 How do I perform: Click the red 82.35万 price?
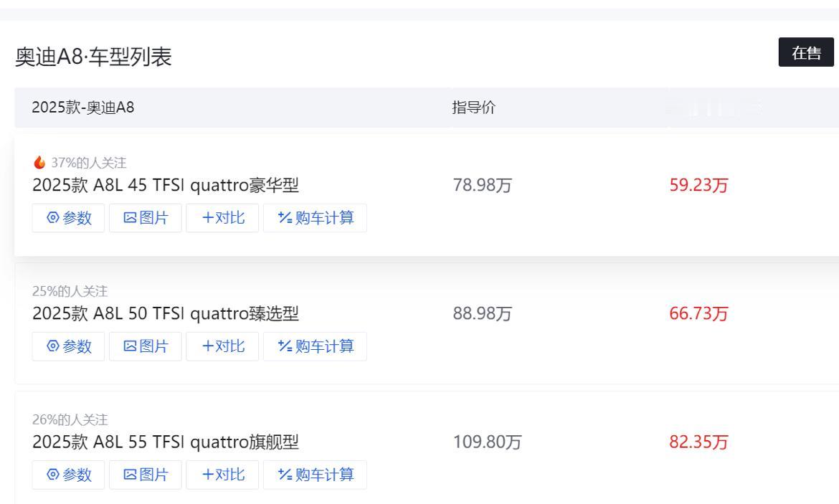pyautogui.click(x=699, y=442)
